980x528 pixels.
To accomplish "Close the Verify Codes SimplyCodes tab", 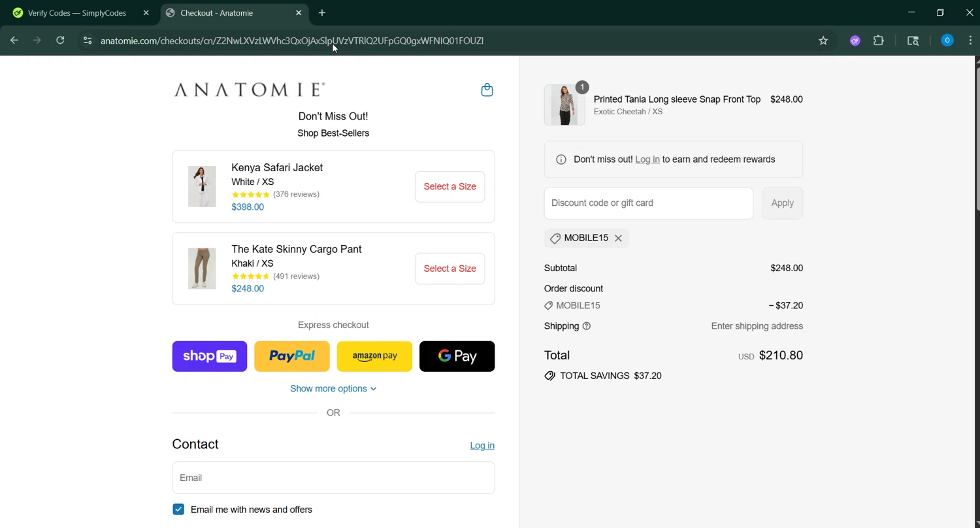I will coord(146,12).
